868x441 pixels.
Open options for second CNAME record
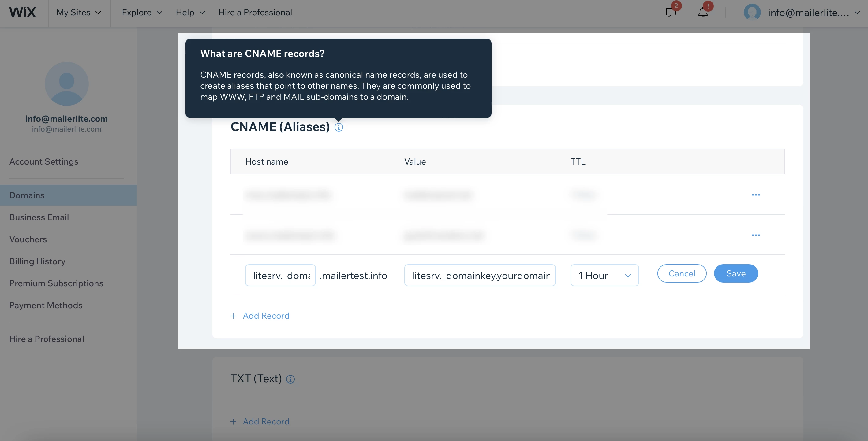point(755,235)
